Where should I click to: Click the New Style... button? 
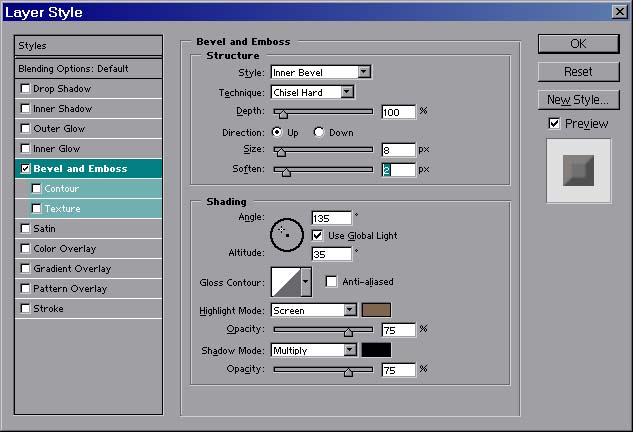[579, 100]
